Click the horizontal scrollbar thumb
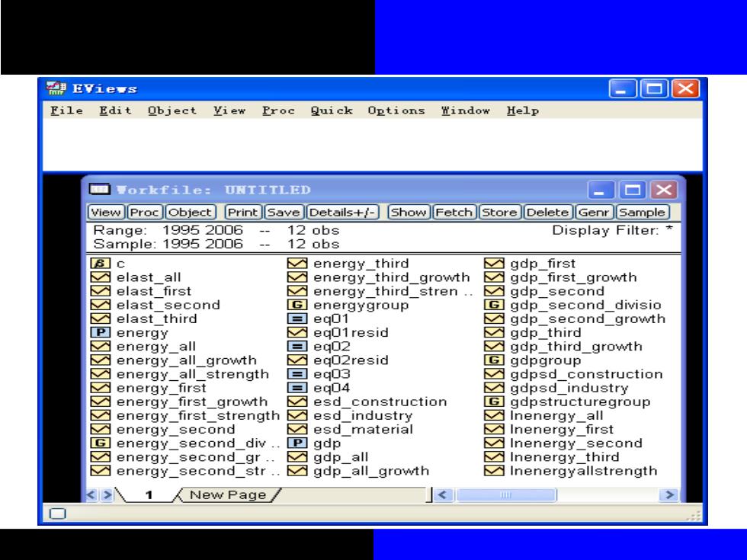Viewport: 747px width, 560px height. pos(506,494)
